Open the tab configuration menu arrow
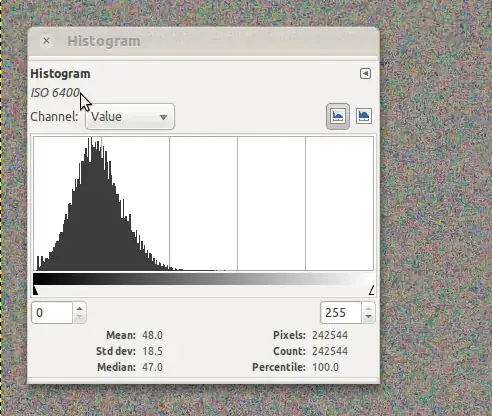 tap(365, 73)
